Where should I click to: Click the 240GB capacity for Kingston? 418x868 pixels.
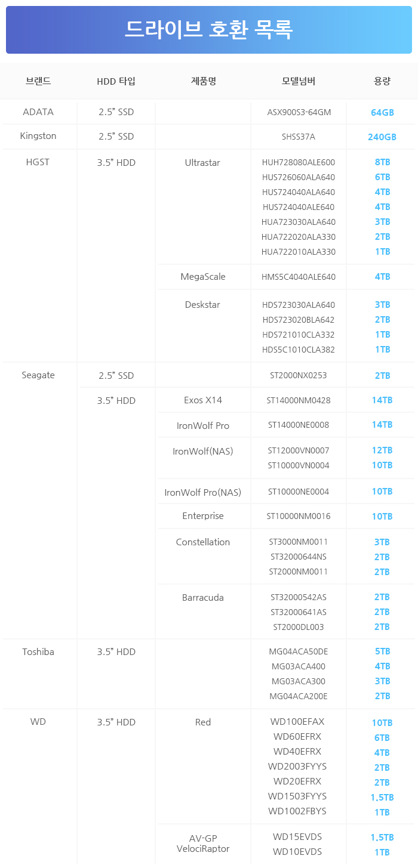(382, 137)
